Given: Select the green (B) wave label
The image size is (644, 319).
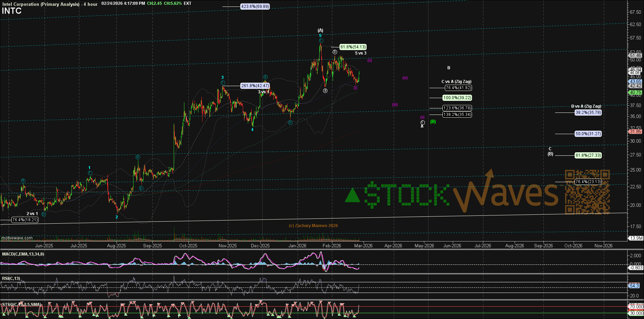Looking at the screenshot, I should (433, 122).
